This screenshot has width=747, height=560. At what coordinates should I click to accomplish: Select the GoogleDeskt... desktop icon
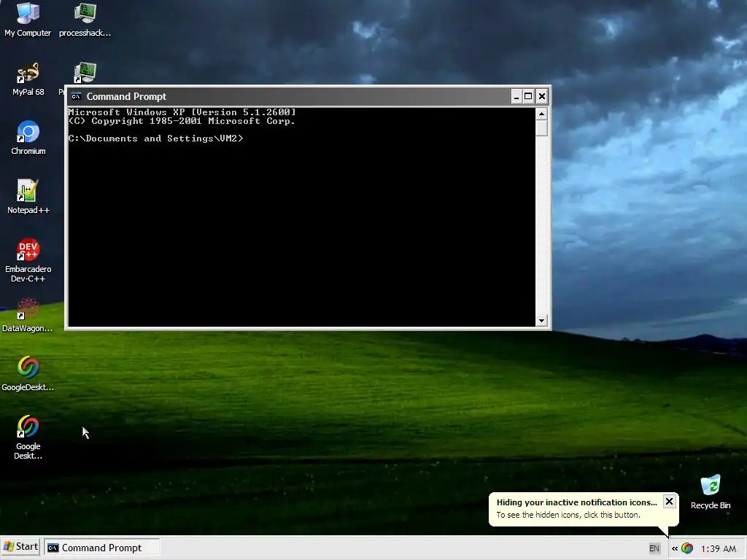(28, 374)
